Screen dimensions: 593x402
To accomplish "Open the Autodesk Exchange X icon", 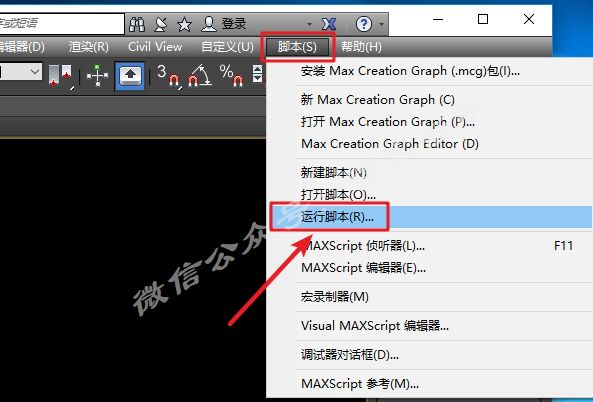I will click(329, 24).
